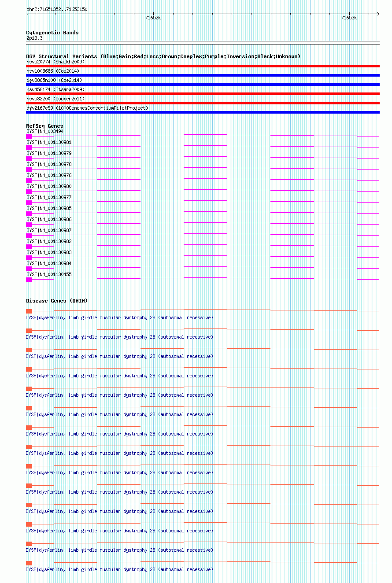The height and width of the screenshot is (583, 392).
Task: Select the Cytogenetic Bands track title
Action: [x=52, y=33]
